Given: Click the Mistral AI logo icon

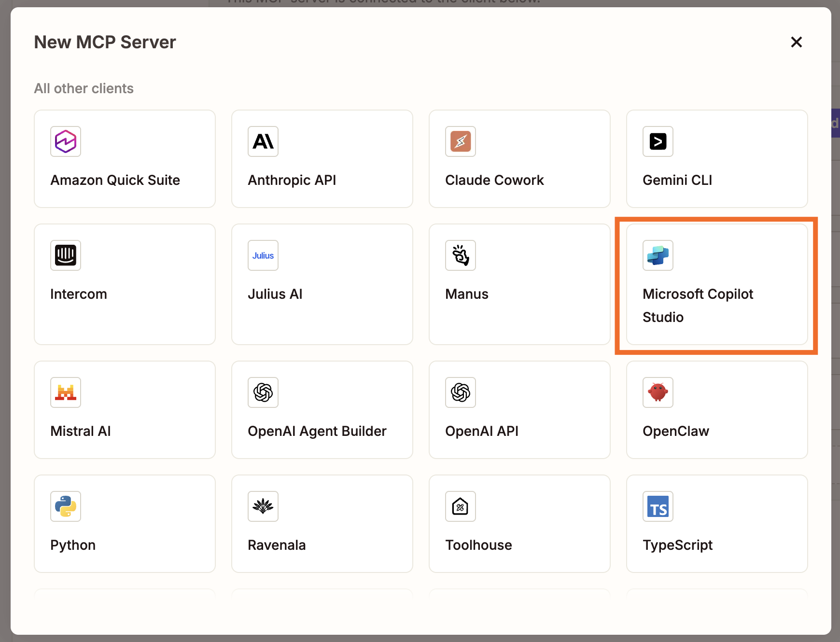Looking at the screenshot, I should pyautogui.click(x=65, y=392).
